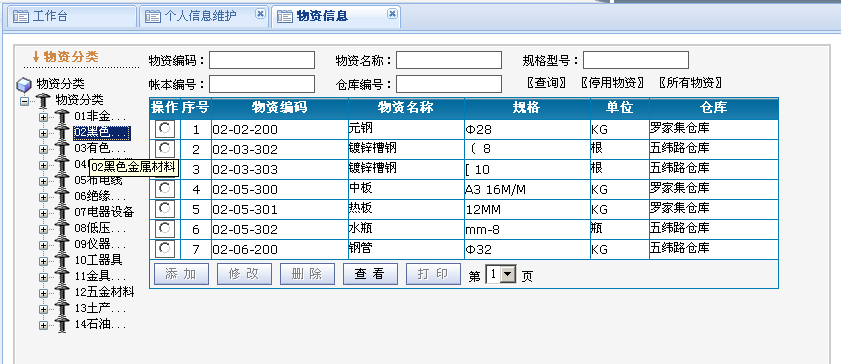The width and height of the screenshot is (841, 364).
Task: Click the 停用物资 link
Action: 612,83
